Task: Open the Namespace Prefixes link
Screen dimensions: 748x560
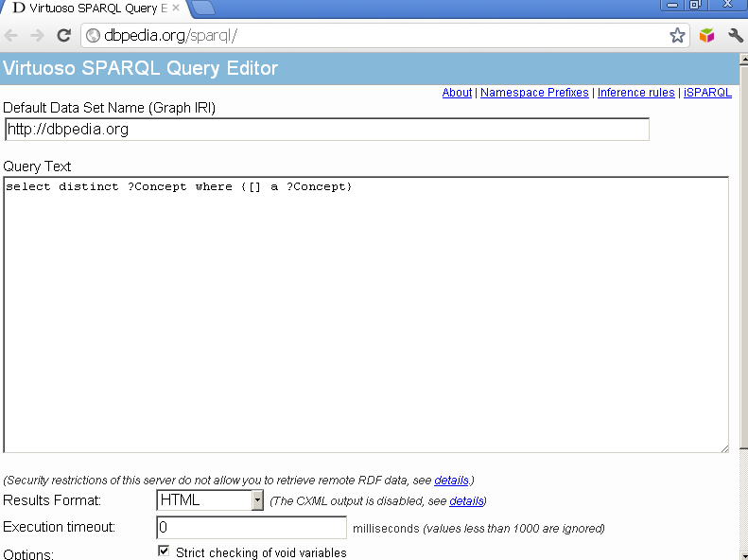Action: click(534, 93)
